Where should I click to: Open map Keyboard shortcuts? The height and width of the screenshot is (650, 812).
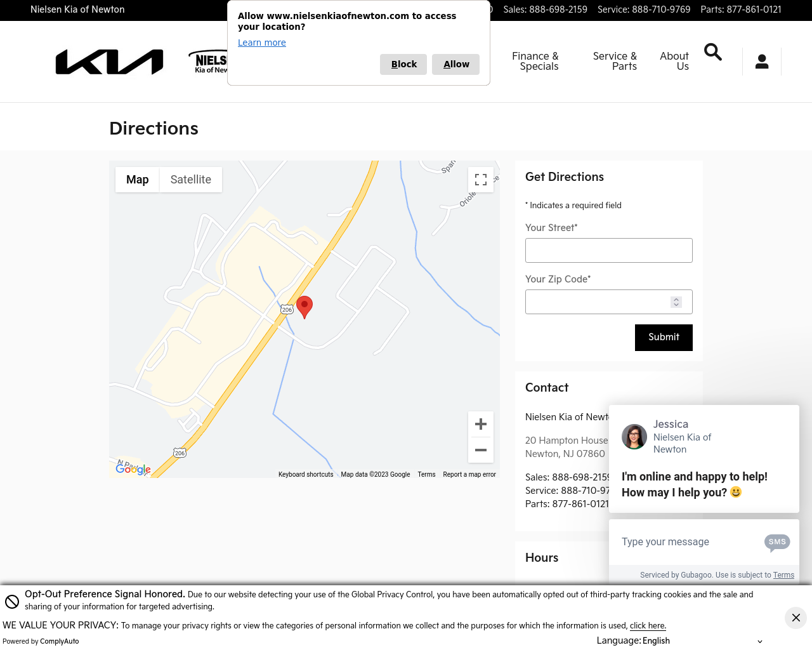click(x=306, y=474)
